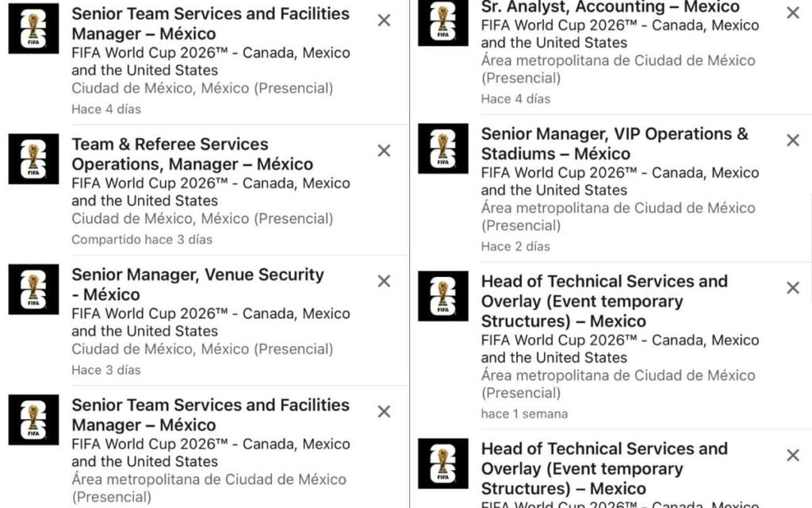Open Head of Technical Services title posted 1 semana ago

click(x=603, y=301)
